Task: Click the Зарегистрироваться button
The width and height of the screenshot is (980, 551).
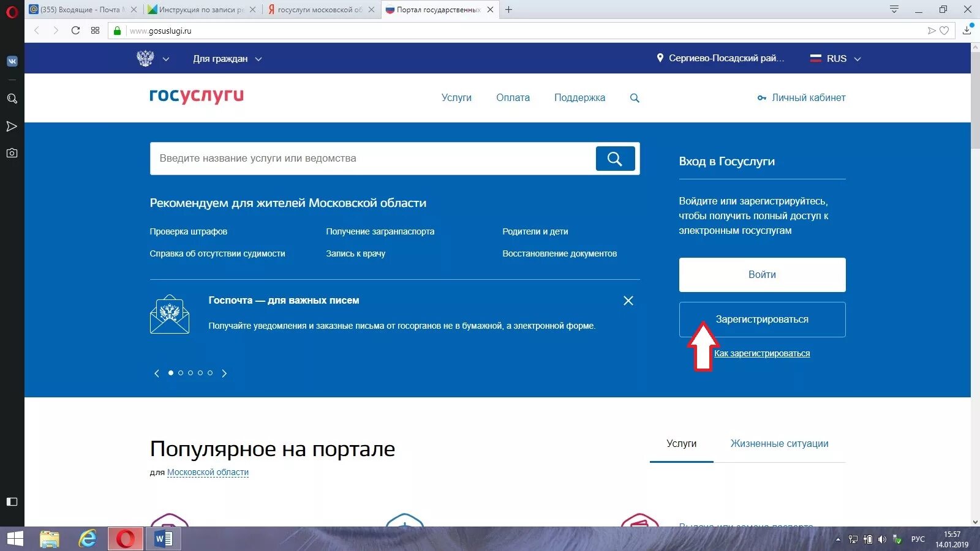Action: coord(762,320)
